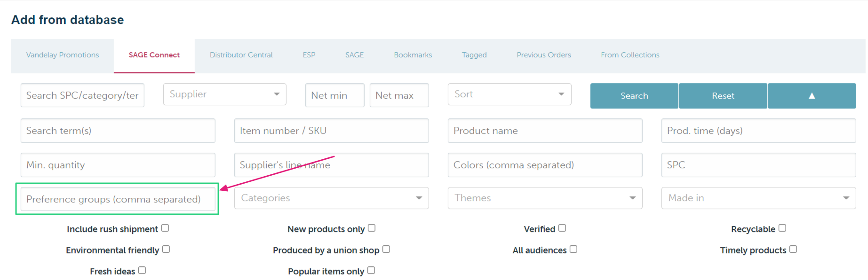Click the Reset button
This screenshot has width=868, height=280.
click(723, 96)
